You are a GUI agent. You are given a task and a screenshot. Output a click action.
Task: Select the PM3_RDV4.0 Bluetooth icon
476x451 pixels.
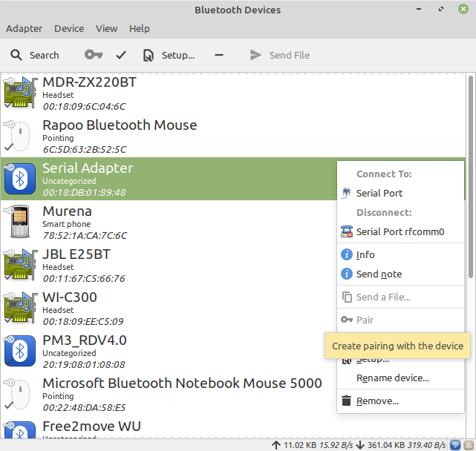pos(20,351)
